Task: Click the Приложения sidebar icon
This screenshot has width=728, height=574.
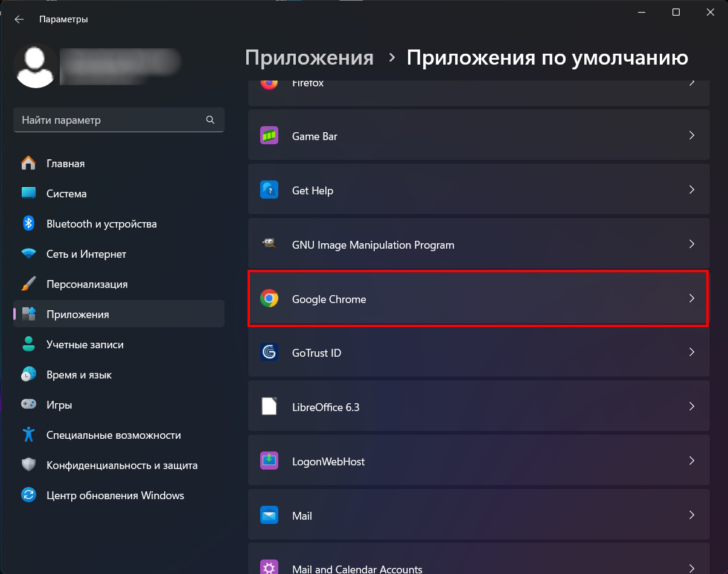Action: click(28, 314)
